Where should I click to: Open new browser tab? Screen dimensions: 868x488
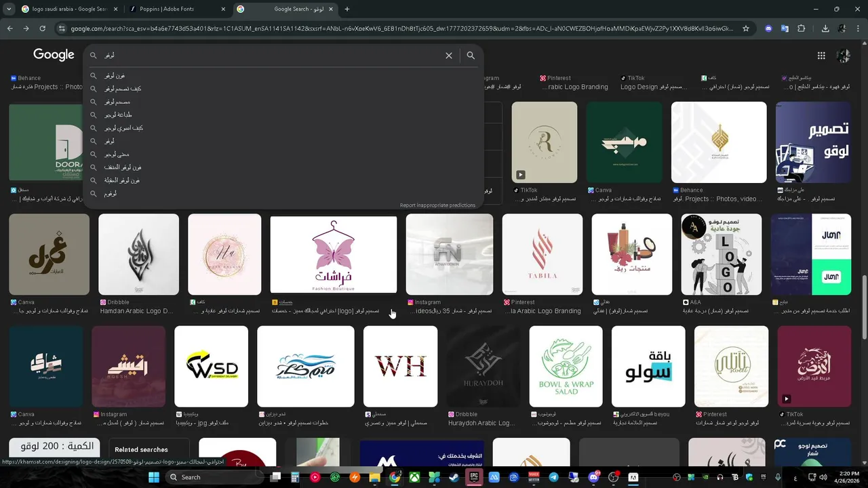(347, 9)
